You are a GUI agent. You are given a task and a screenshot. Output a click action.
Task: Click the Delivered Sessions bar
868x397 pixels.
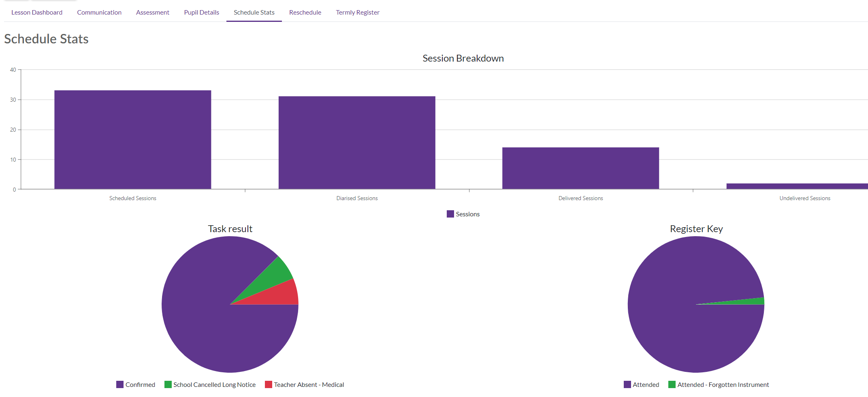click(x=580, y=168)
